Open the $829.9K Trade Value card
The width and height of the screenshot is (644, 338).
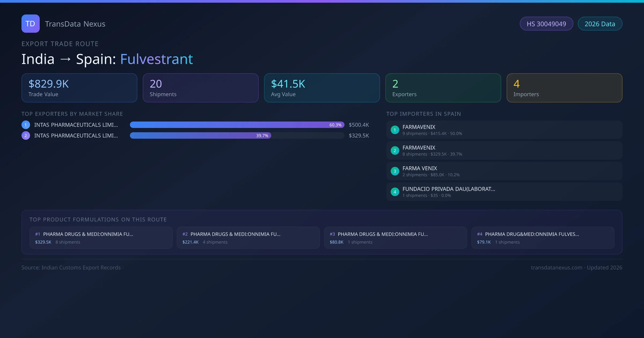click(x=79, y=88)
